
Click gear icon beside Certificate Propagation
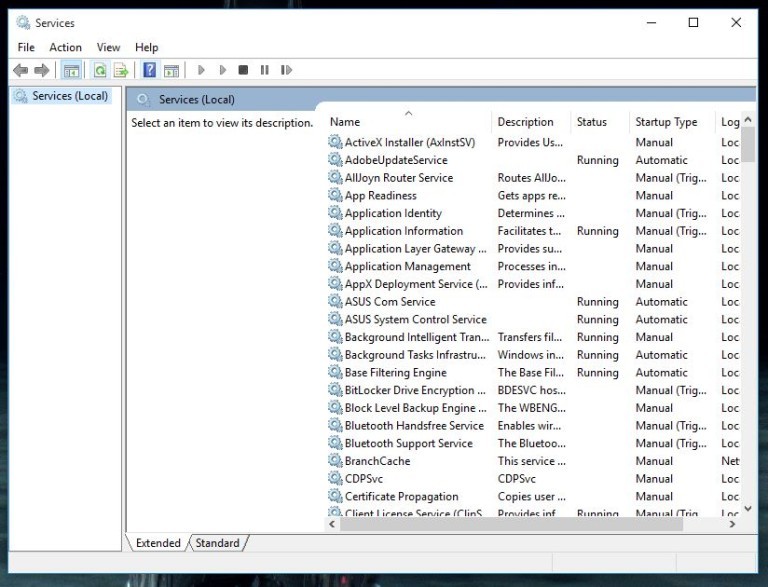[x=335, y=496]
